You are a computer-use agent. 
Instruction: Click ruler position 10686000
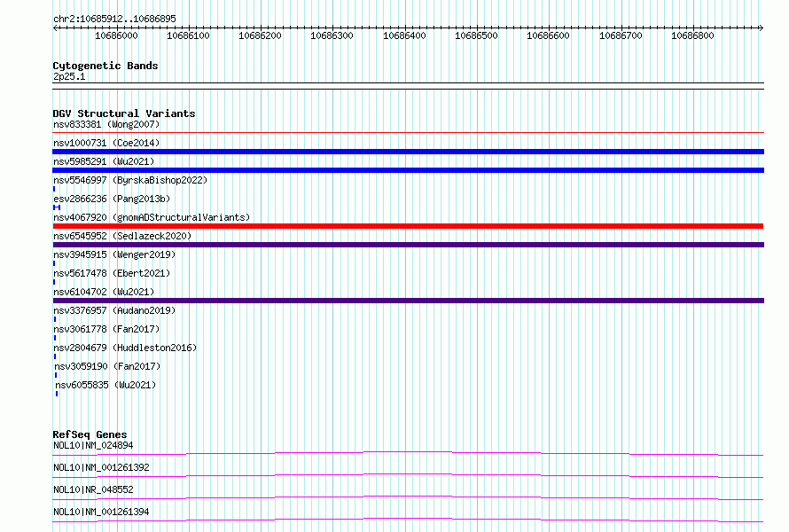click(116, 35)
